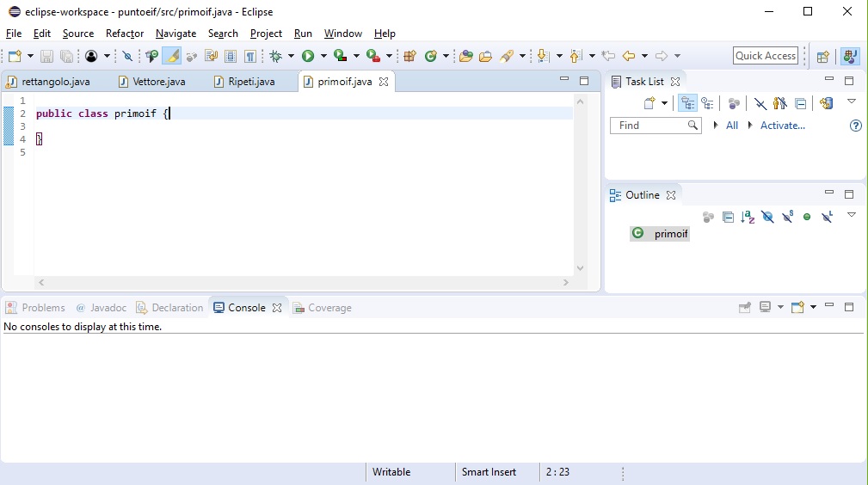Screen dimensions: 868x485
Task: Click the Save All toolbar icon
Action: (x=66, y=56)
